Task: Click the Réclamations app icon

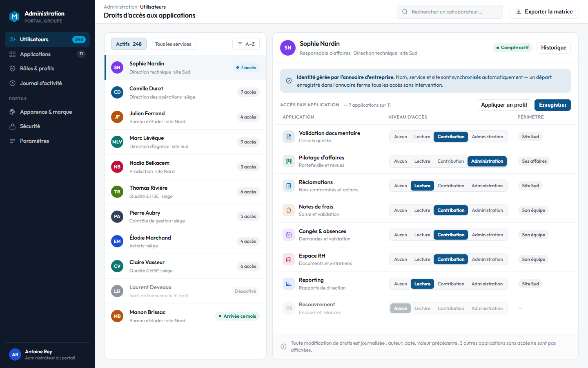Action: tap(289, 186)
